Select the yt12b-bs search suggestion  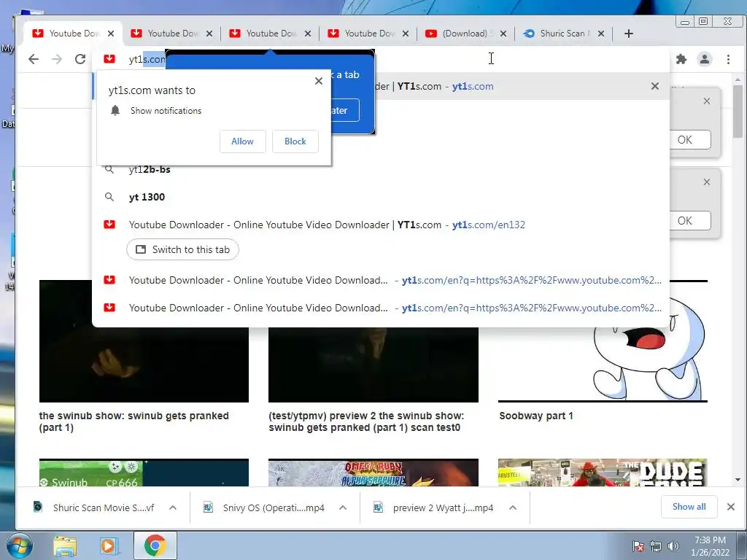pos(380,169)
